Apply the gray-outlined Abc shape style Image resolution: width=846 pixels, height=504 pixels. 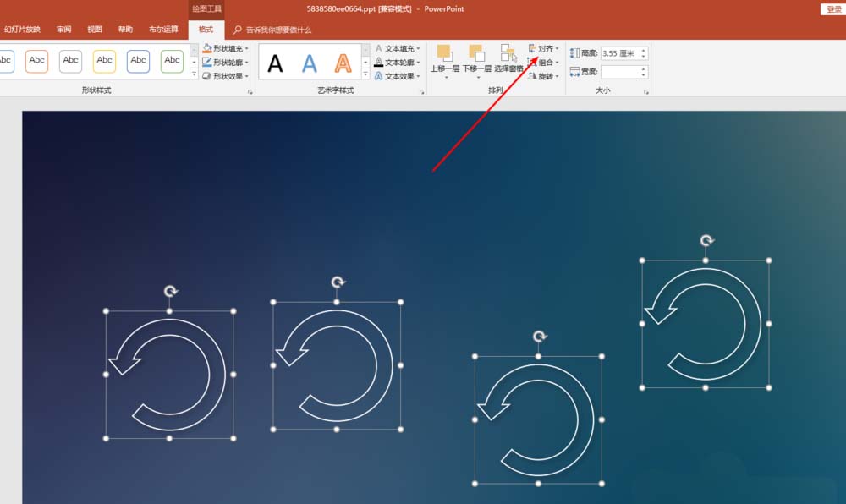click(x=71, y=61)
